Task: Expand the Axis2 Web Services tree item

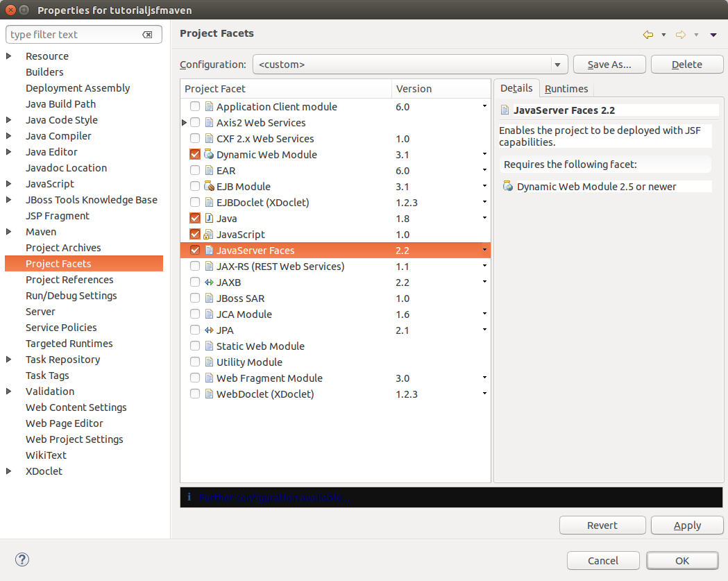Action: pyautogui.click(x=183, y=122)
